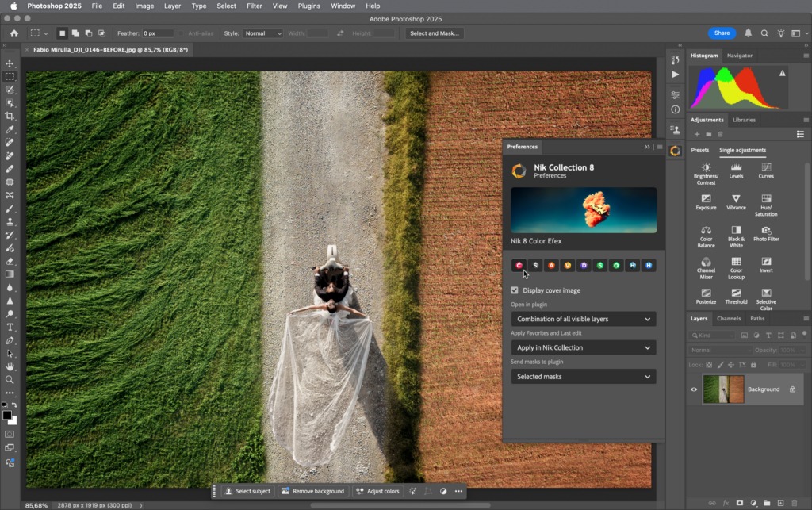
Task: Select the Crop tool
Action: [10, 116]
